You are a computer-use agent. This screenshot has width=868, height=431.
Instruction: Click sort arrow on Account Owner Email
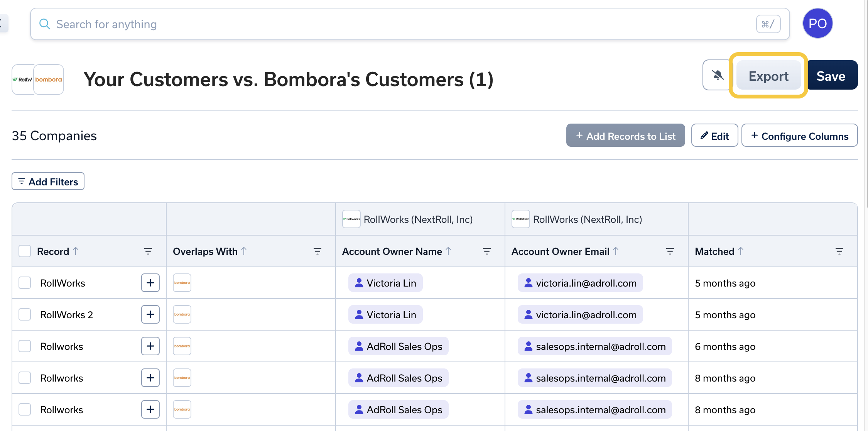(616, 251)
